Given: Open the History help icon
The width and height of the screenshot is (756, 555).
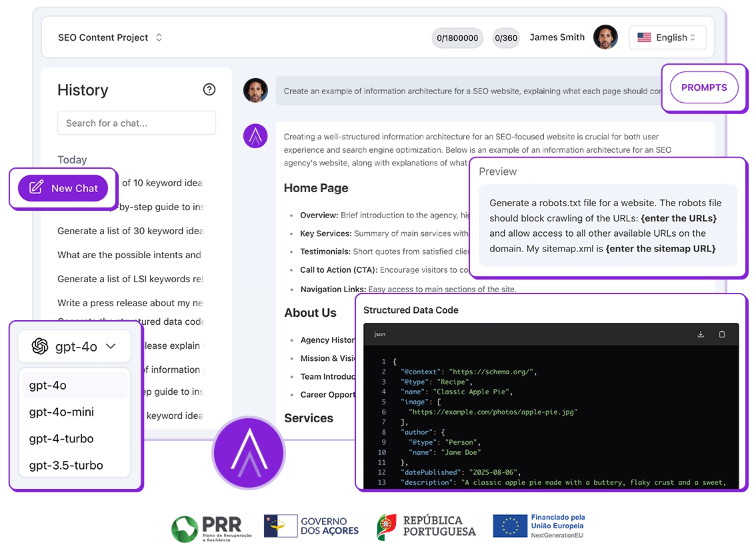Looking at the screenshot, I should [209, 89].
